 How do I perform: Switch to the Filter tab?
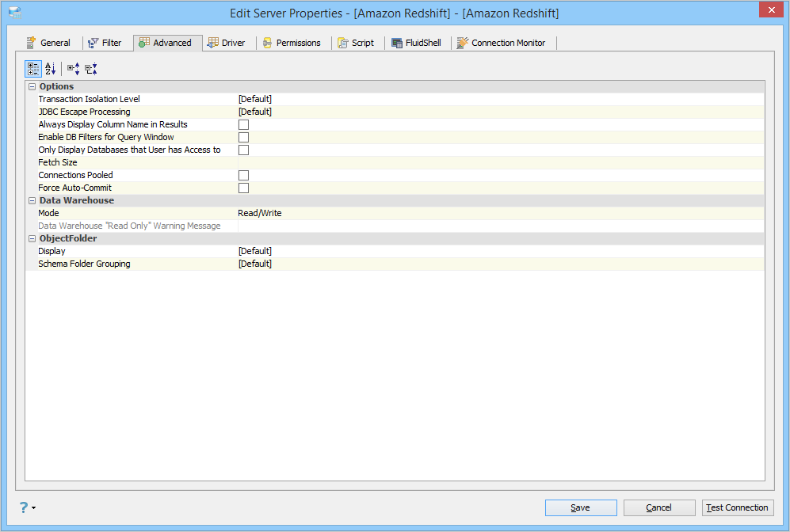[x=105, y=43]
